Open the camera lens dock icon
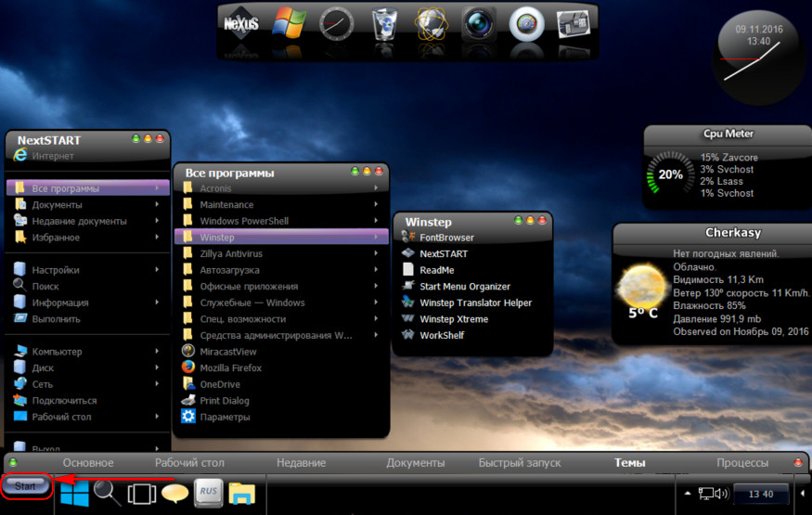 click(x=479, y=24)
